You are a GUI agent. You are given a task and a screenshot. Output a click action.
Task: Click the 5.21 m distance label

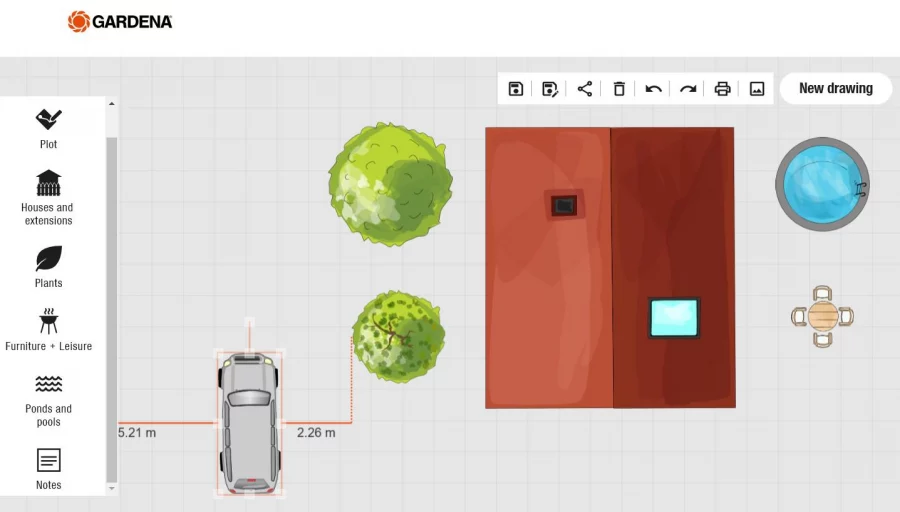137,433
